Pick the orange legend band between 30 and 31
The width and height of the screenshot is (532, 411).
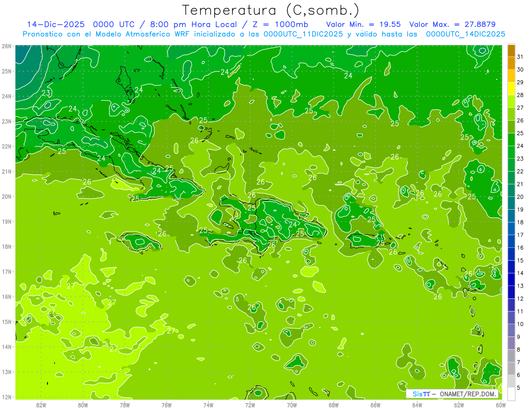[x=511, y=63]
